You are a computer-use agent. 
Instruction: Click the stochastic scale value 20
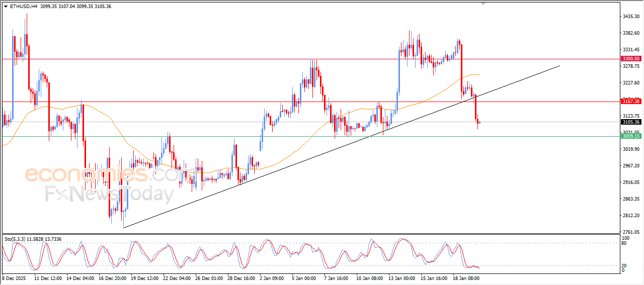[x=624, y=265]
